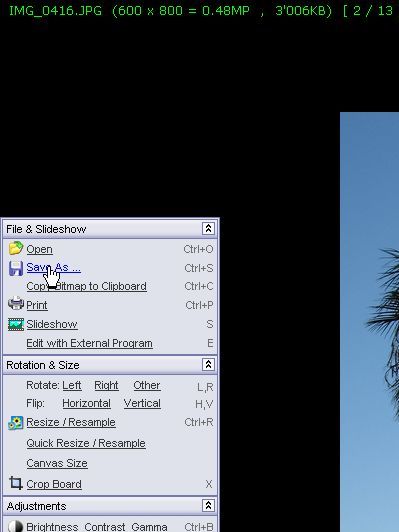Open Canvas Size option
The width and height of the screenshot is (399, 532).
coord(57,463)
